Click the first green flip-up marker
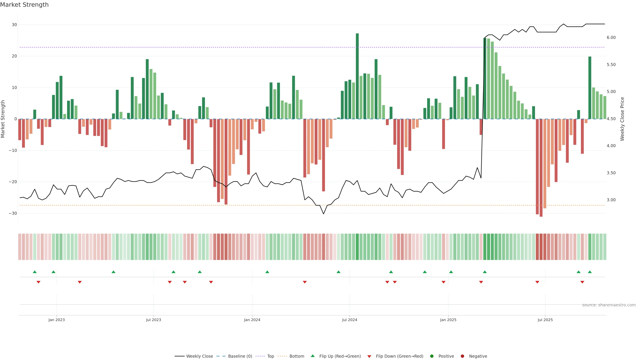Screen dimensions: 644x362 [x=35, y=272]
